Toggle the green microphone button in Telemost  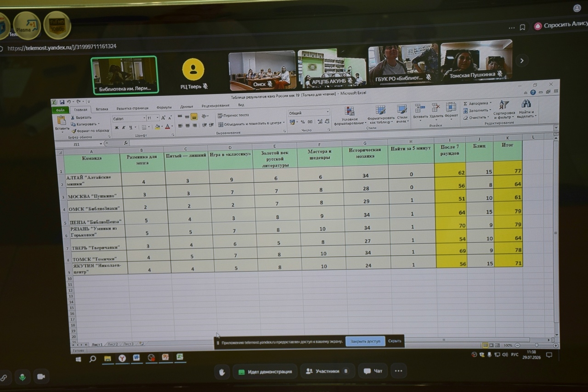point(21,377)
